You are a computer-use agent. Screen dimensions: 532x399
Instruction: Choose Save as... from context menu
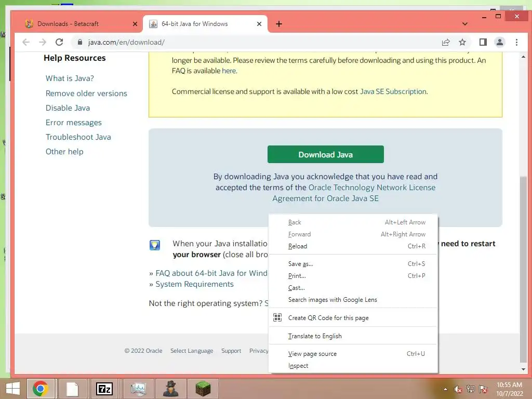[x=353, y=263]
